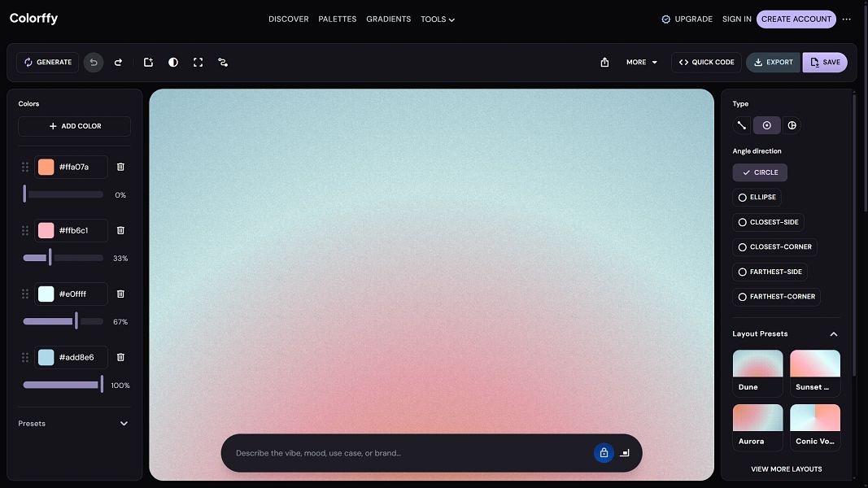
Task: Select Farthest-Corner option
Action: click(776, 297)
